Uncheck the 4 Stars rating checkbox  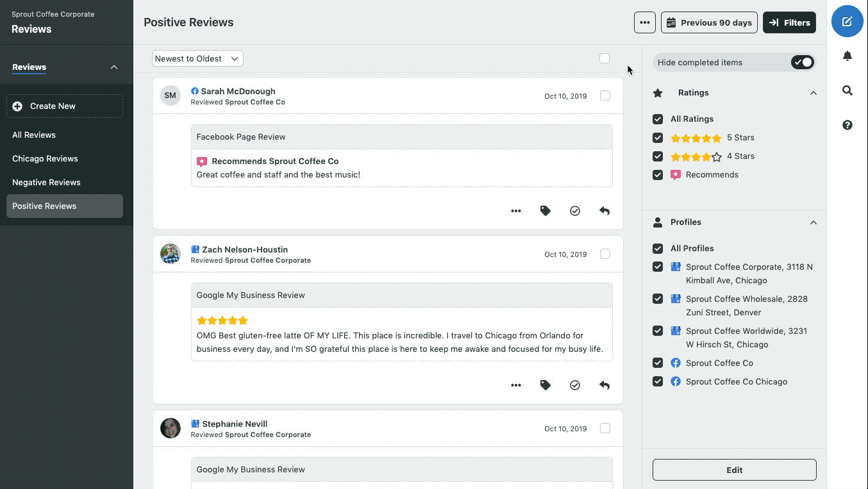pos(658,156)
